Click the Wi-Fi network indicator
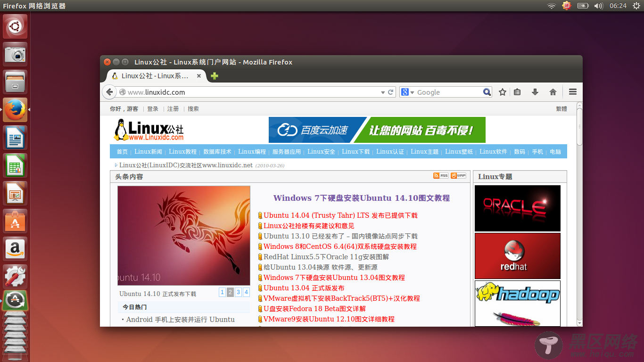 (552, 6)
